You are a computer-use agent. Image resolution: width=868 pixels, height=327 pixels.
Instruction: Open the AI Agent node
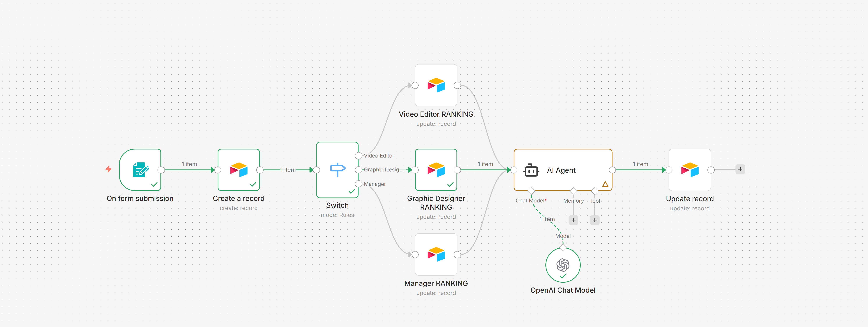coord(563,170)
